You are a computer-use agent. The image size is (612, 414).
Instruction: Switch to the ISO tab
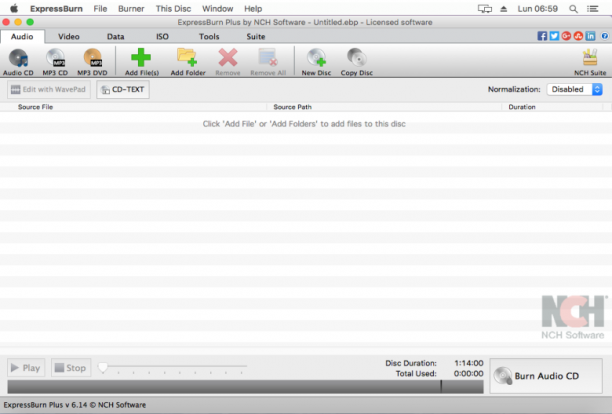pyautogui.click(x=162, y=36)
